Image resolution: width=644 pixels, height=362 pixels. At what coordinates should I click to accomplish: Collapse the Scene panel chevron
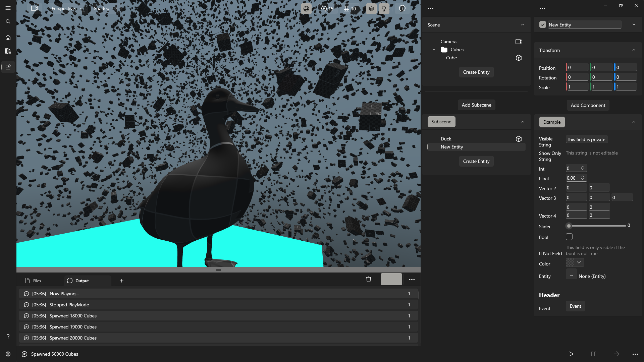523,25
